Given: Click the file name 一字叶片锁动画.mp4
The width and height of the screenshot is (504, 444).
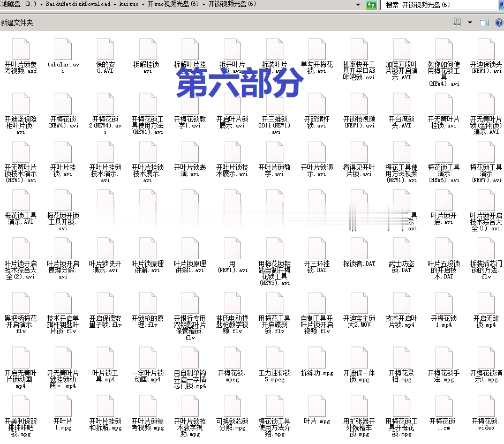Looking at the screenshot, I should click(147, 376).
